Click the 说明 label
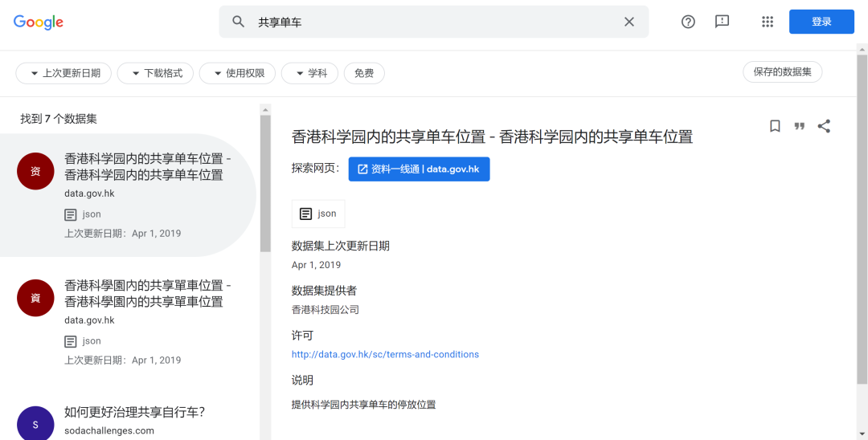The height and width of the screenshot is (440, 868). 302,381
